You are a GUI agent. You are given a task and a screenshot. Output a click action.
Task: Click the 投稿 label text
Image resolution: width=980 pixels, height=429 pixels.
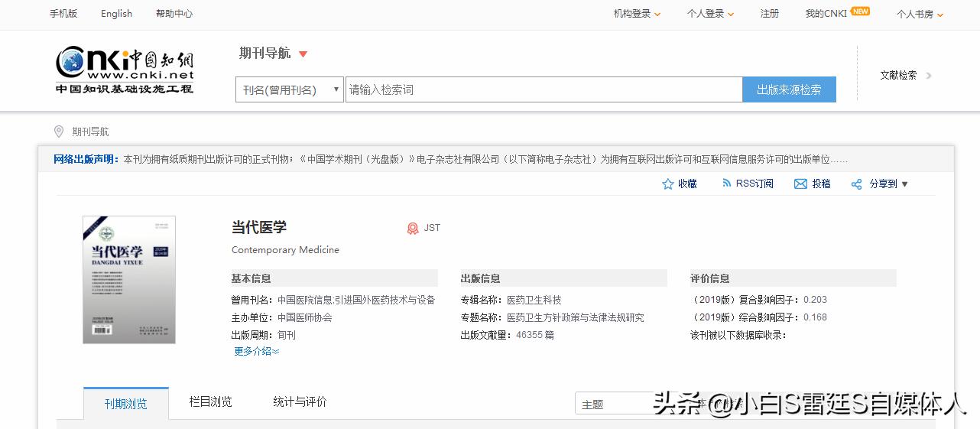click(x=821, y=184)
